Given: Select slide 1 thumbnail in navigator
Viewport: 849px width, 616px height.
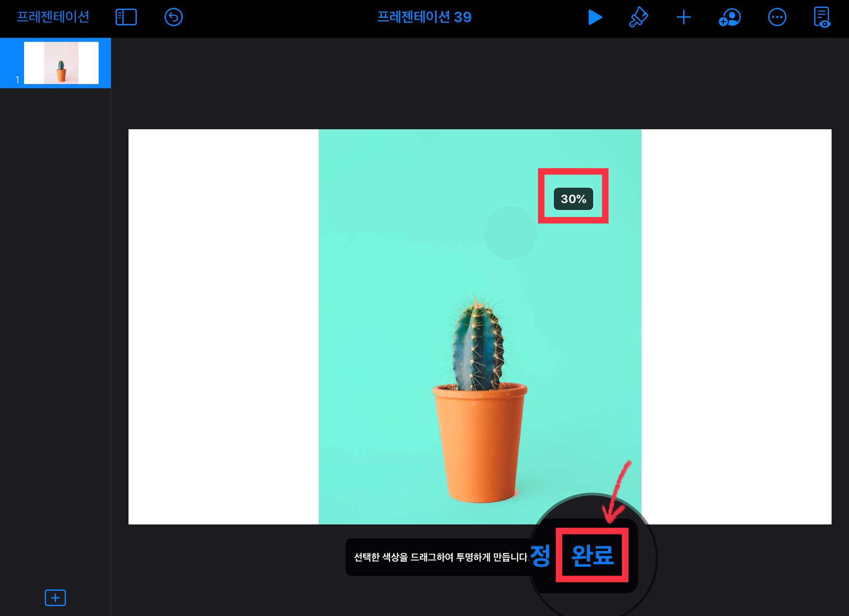Looking at the screenshot, I should (x=61, y=63).
